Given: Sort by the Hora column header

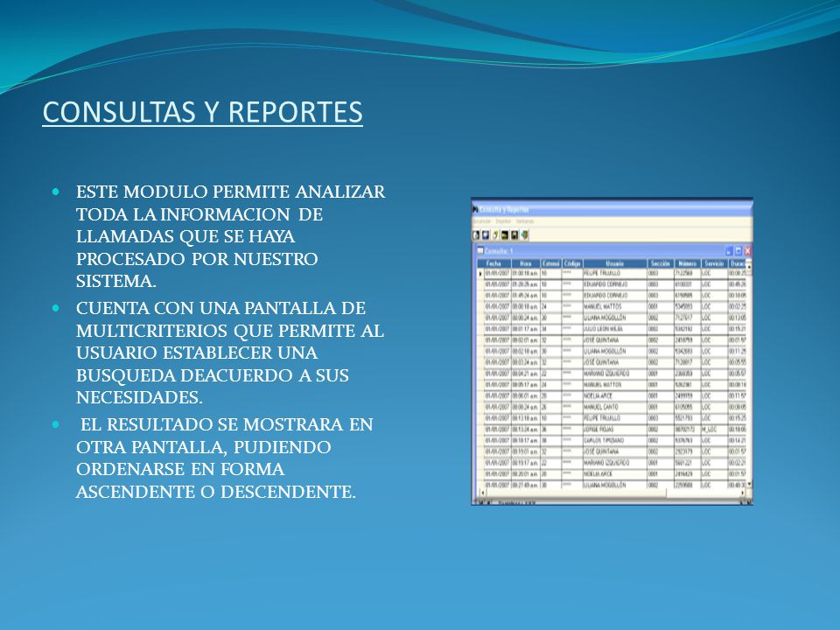Looking at the screenshot, I should pyautogui.click(x=526, y=263).
